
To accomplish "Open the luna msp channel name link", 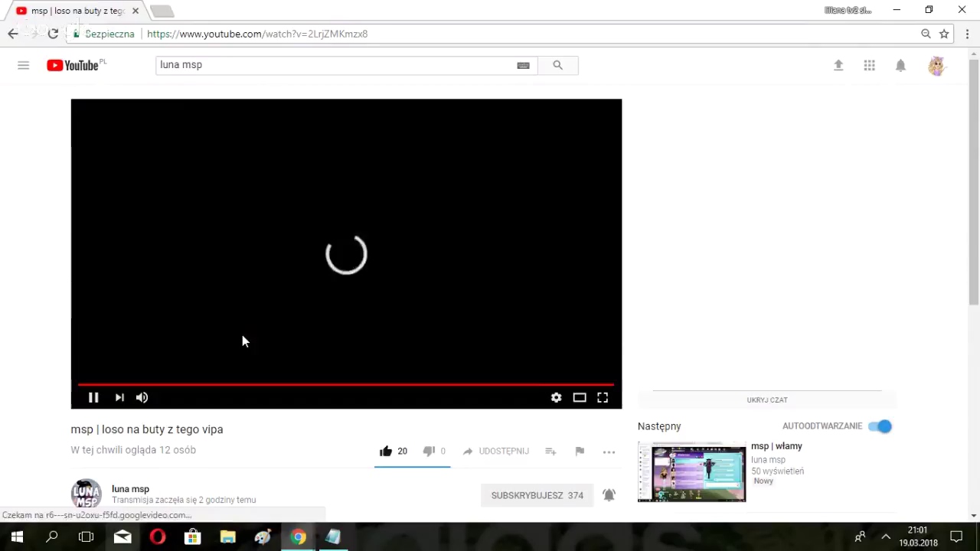I will pos(130,488).
